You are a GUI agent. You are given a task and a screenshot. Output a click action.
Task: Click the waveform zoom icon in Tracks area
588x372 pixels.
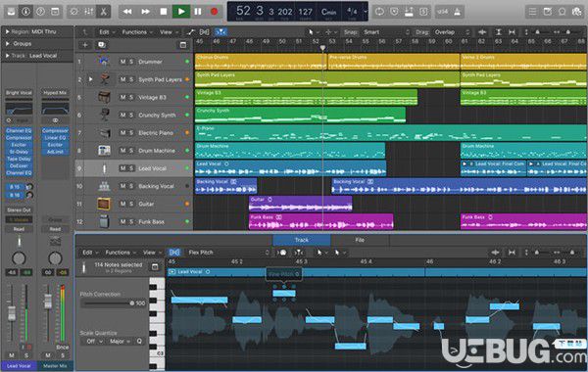point(482,32)
